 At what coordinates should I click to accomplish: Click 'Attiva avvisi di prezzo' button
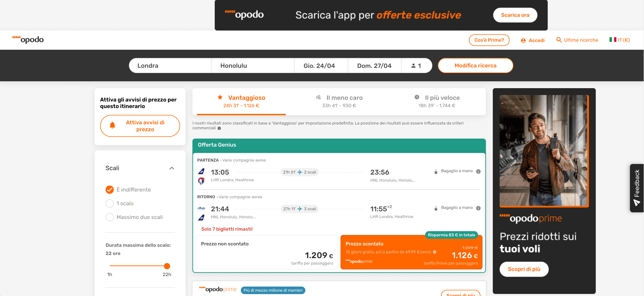140,126
